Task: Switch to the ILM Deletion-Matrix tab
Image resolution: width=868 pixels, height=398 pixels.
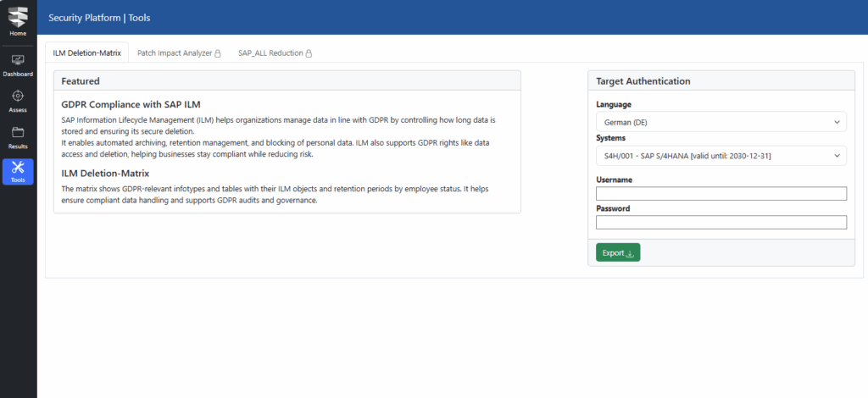Action: point(86,53)
